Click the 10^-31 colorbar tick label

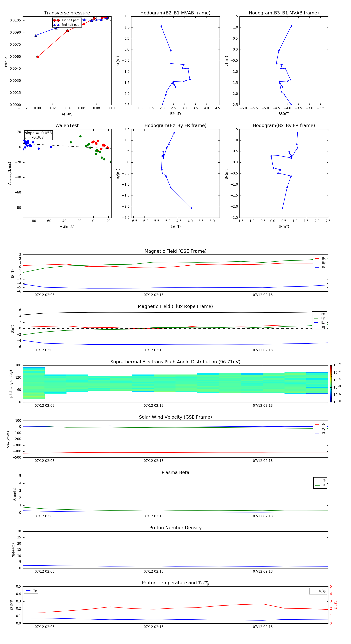click(337, 402)
